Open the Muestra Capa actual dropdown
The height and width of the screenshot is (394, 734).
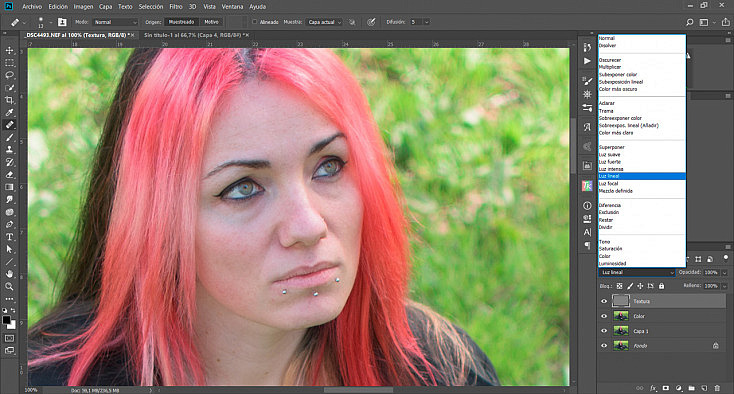click(x=324, y=22)
